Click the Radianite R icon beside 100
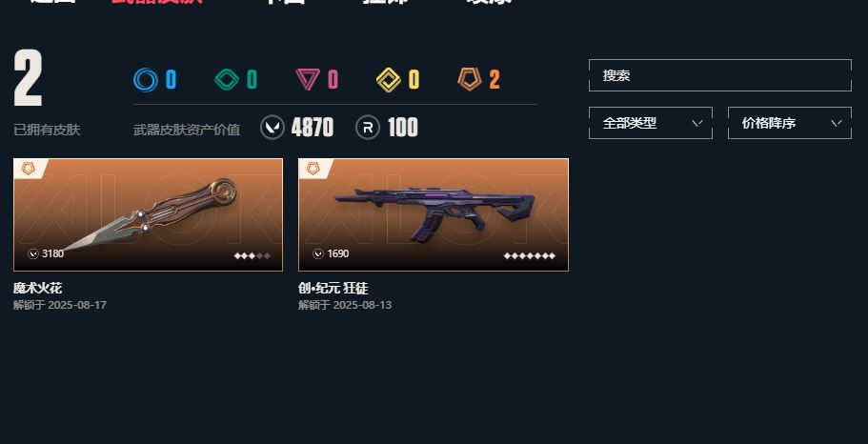Viewport: 868px width, 444px height. pyautogui.click(x=368, y=128)
